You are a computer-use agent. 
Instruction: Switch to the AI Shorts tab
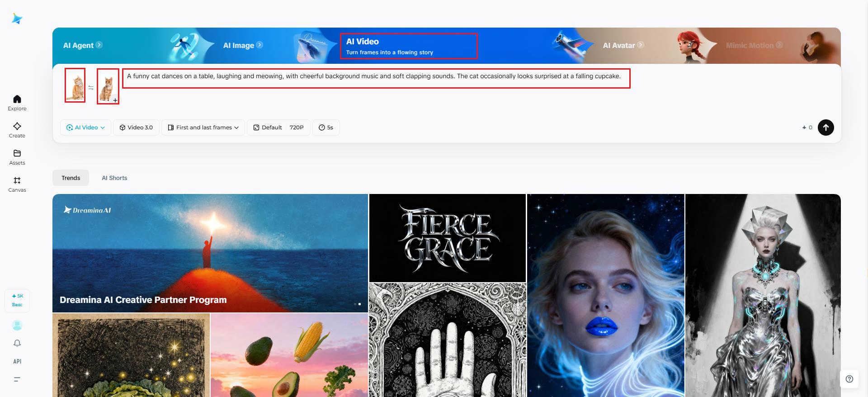(114, 178)
